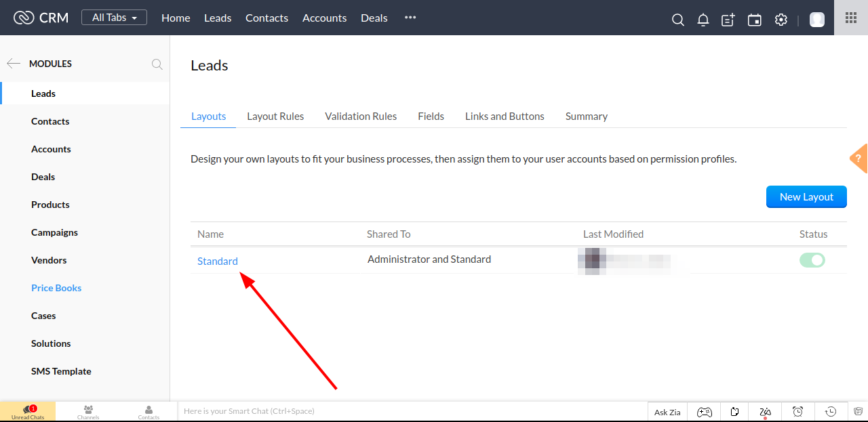The image size is (868, 422).
Task: Switch to Layouts tab
Action: [x=208, y=117]
